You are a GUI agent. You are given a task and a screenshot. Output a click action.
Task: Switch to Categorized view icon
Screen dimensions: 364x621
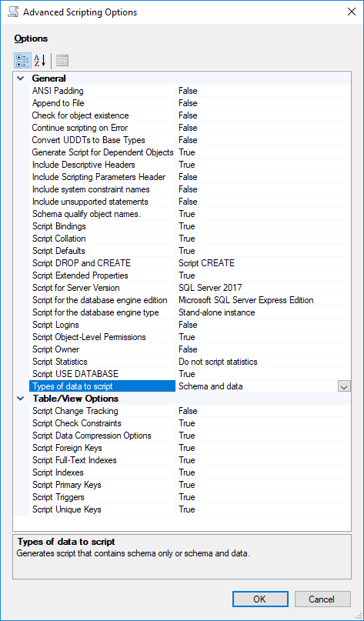point(22,61)
